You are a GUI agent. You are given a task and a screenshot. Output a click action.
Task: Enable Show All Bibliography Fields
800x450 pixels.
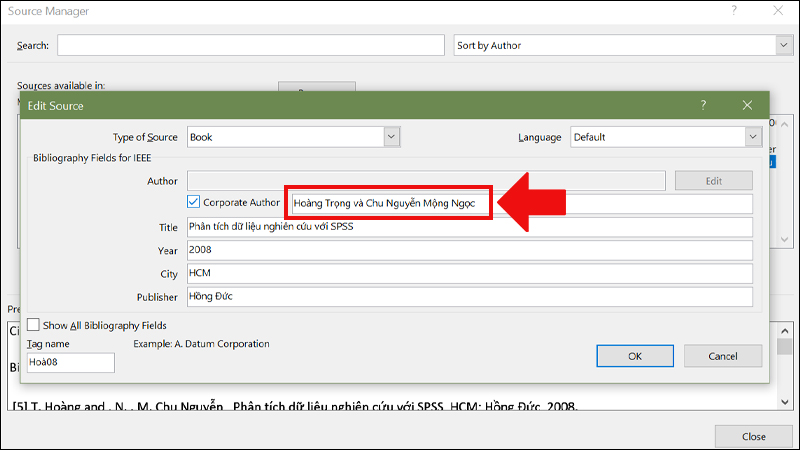(x=34, y=325)
